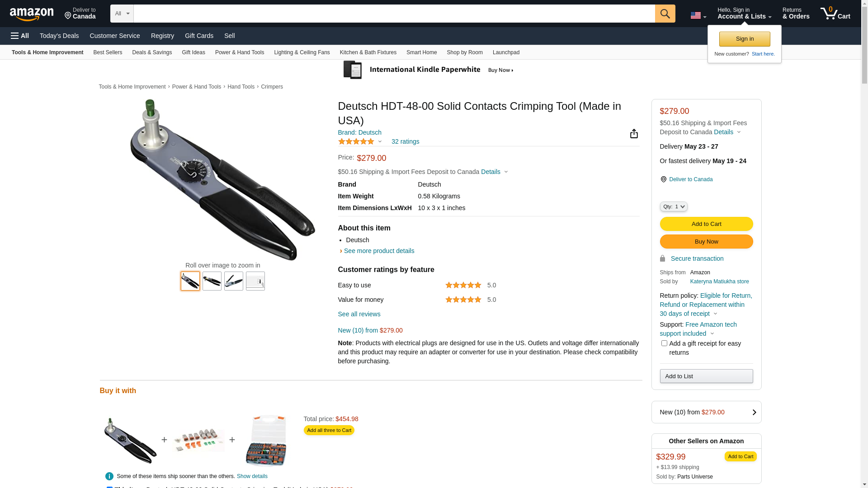Image resolution: width=868 pixels, height=488 pixels.
Task: Open the Qty quantity dropdown
Action: [674, 206]
